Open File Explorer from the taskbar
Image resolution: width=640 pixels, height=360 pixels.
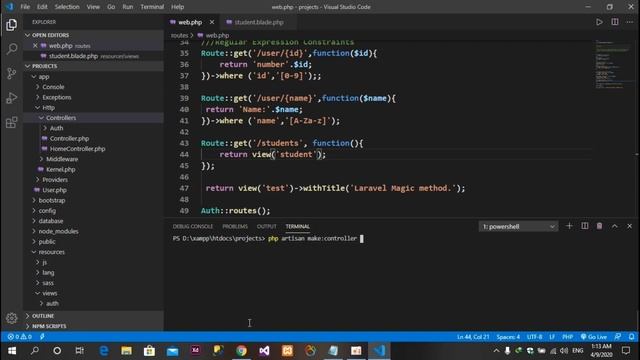coord(127,351)
